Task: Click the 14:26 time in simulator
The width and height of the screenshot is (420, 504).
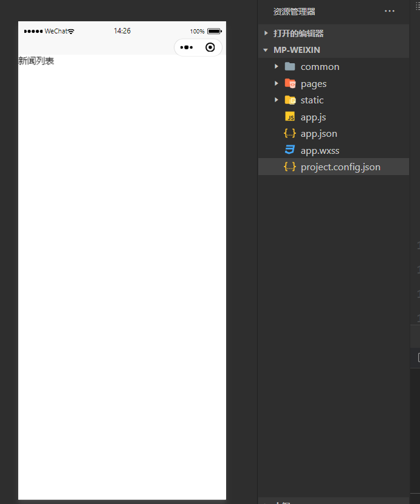Action: pos(122,31)
